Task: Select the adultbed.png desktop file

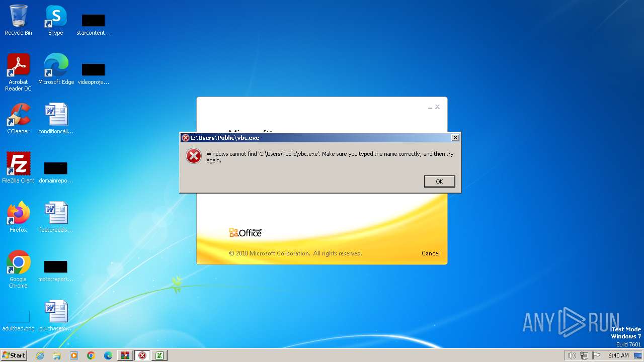Action: coord(18,321)
